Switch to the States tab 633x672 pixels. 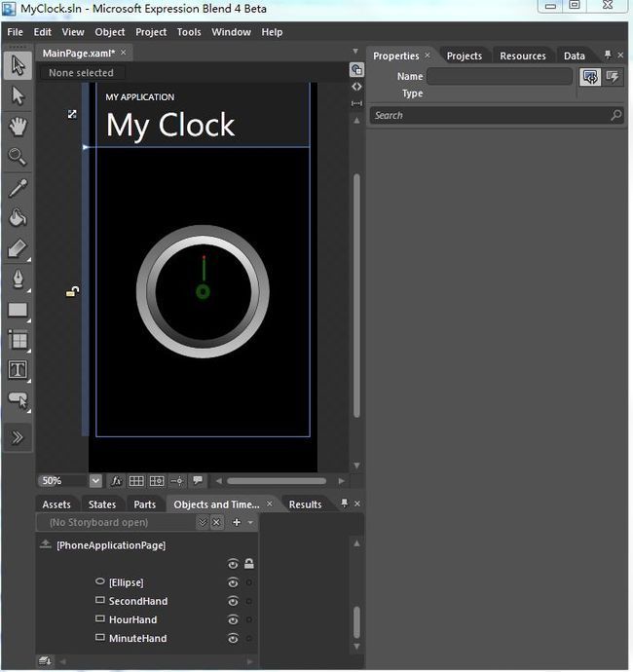click(x=102, y=504)
